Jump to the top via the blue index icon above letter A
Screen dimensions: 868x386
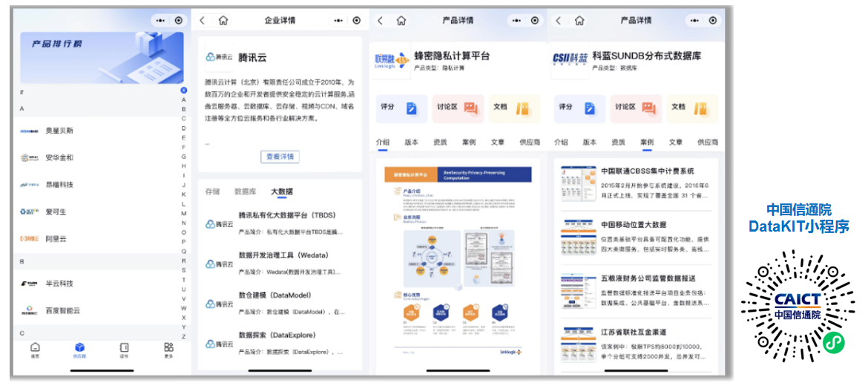(x=184, y=91)
